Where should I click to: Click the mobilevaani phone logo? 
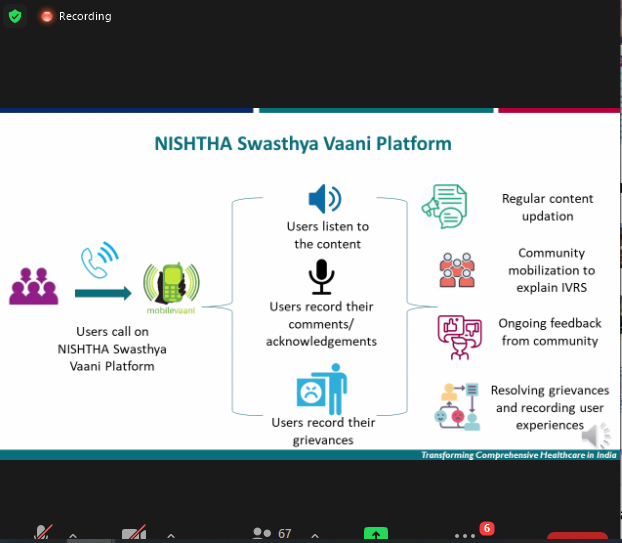(171, 288)
